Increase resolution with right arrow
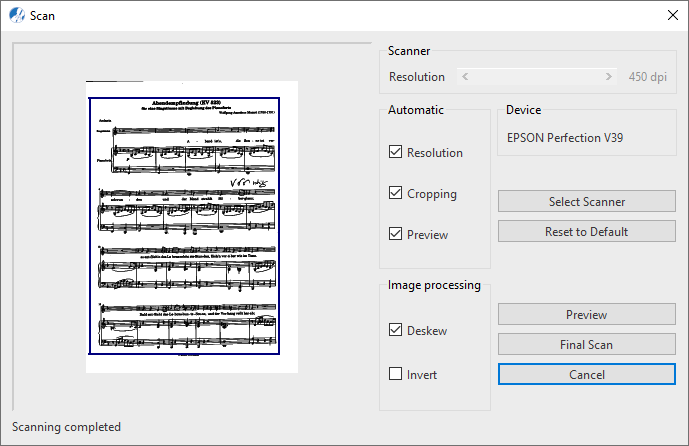 coord(609,77)
